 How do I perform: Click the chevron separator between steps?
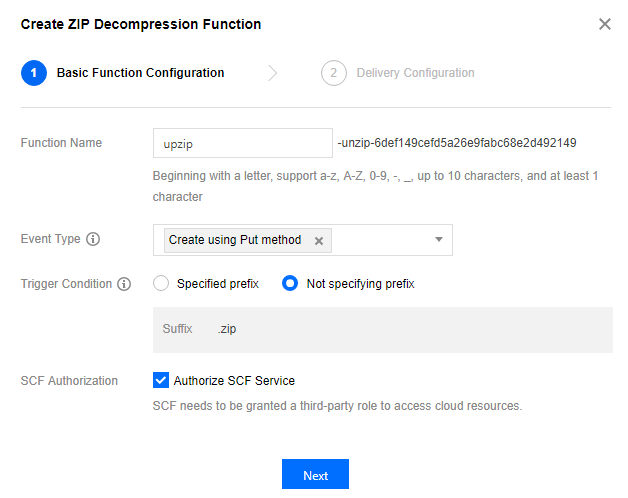(272, 73)
